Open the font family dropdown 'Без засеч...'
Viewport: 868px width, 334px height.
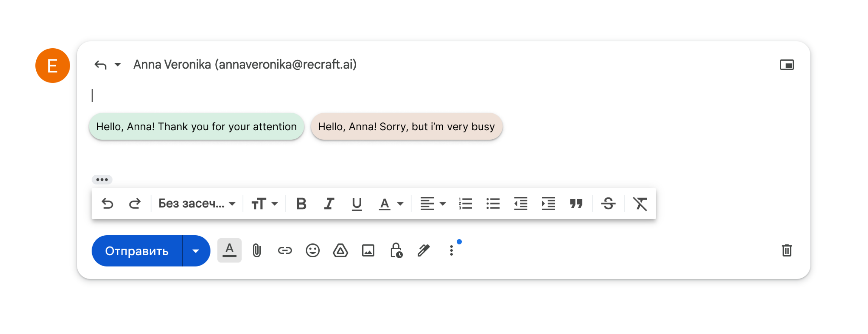click(197, 204)
